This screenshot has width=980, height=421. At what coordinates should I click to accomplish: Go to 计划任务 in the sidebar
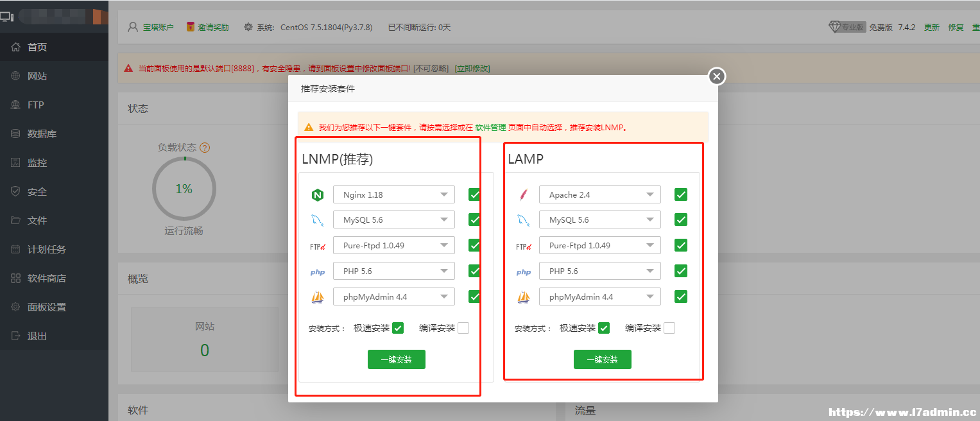(54, 249)
